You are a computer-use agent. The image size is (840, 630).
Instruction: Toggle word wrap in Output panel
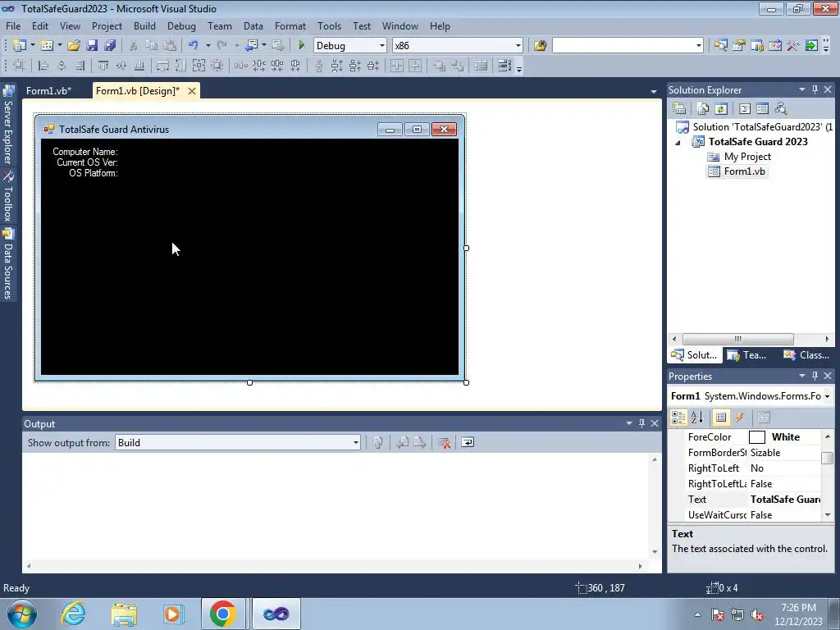click(468, 442)
